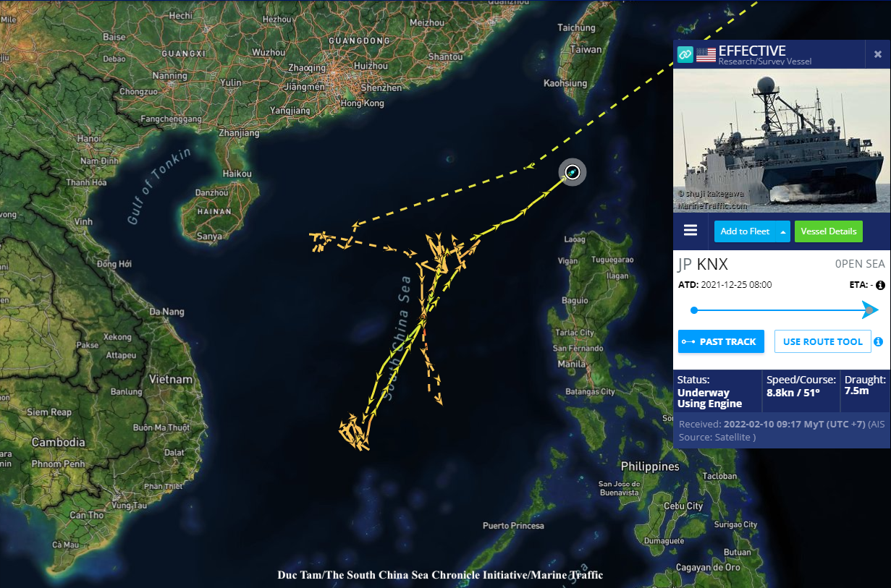Open Vessel Details

coord(828,231)
